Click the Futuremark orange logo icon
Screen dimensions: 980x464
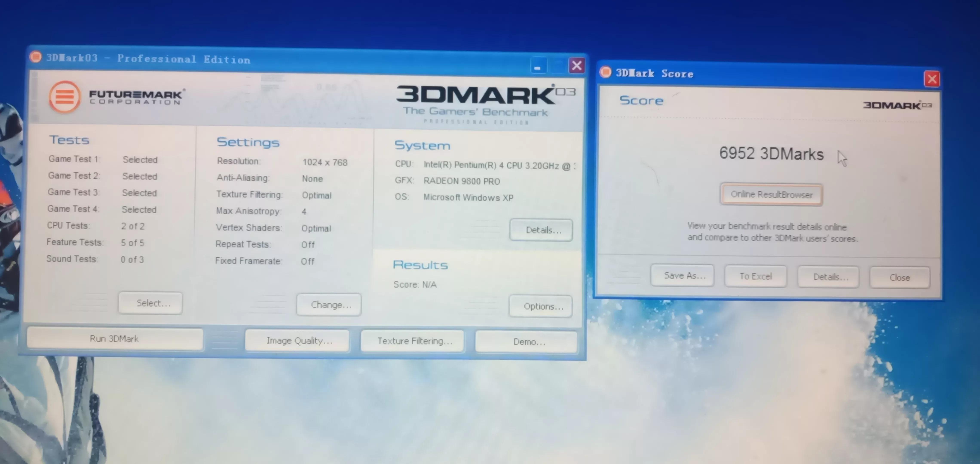tap(65, 97)
